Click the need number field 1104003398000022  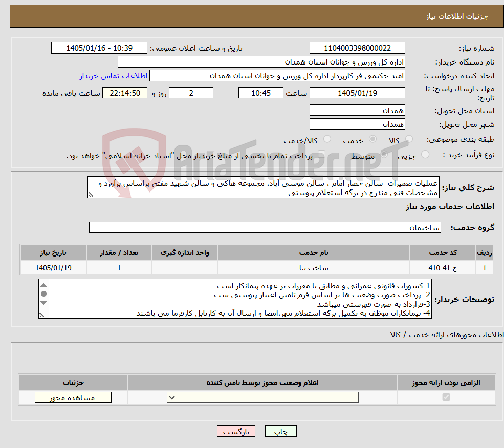click(357, 48)
